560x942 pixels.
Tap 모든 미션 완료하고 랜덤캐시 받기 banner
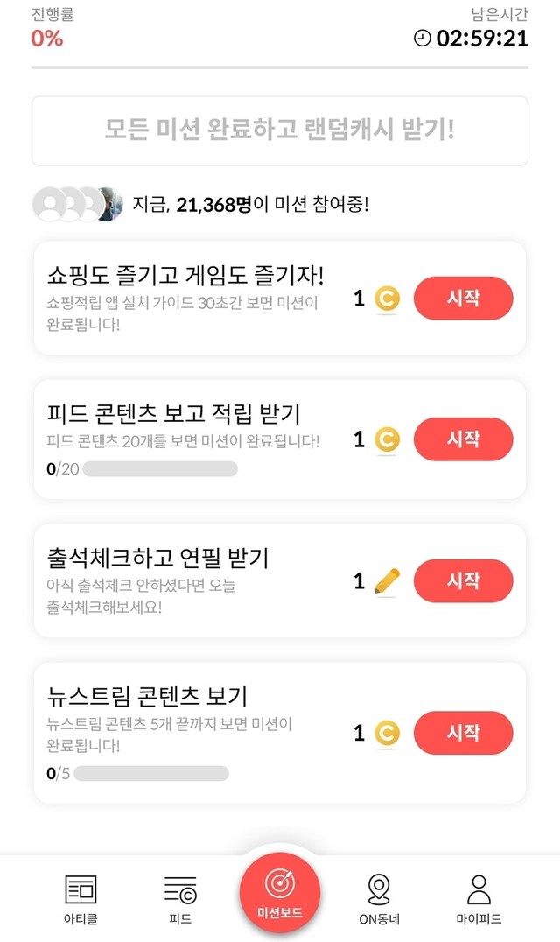point(280,131)
